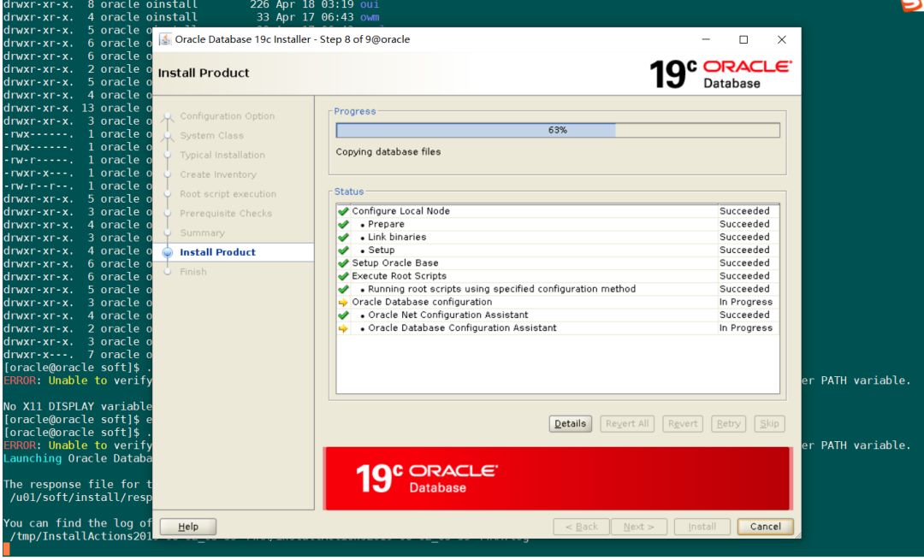Image resolution: width=924 pixels, height=560 pixels.
Task: Click the red Oracle 19c Database banner
Action: [x=557, y=478]
